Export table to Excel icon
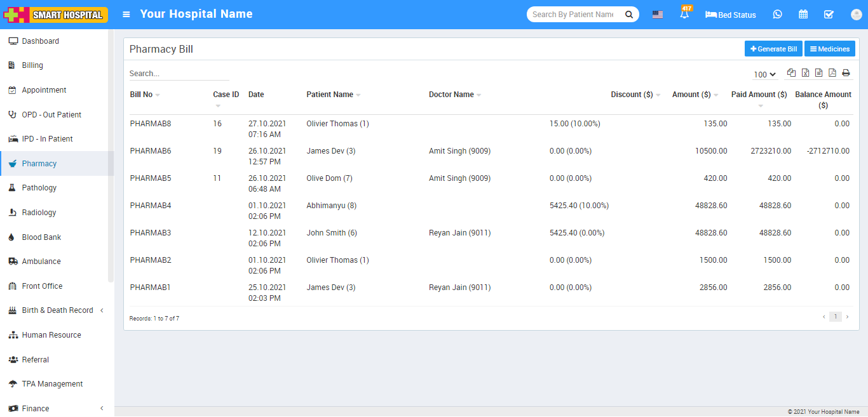 tap(805, 73)
